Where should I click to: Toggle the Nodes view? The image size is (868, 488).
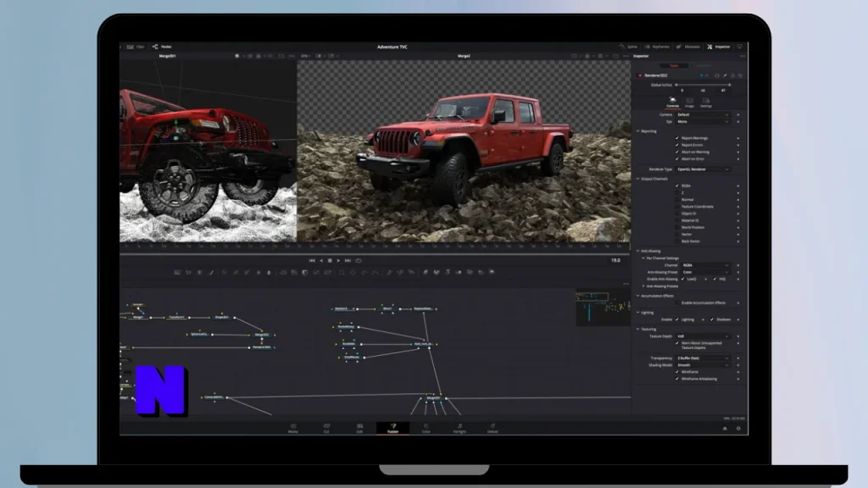click(x=166, y=47)
